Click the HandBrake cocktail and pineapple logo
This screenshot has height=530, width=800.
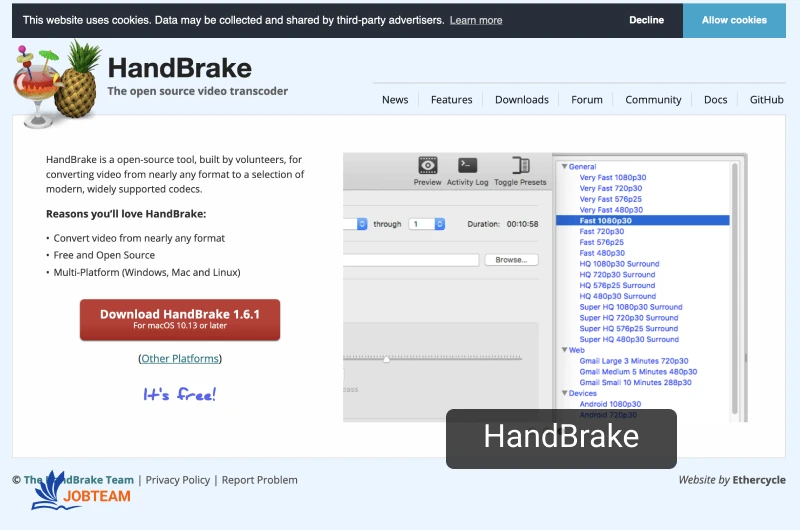point(57,84)
